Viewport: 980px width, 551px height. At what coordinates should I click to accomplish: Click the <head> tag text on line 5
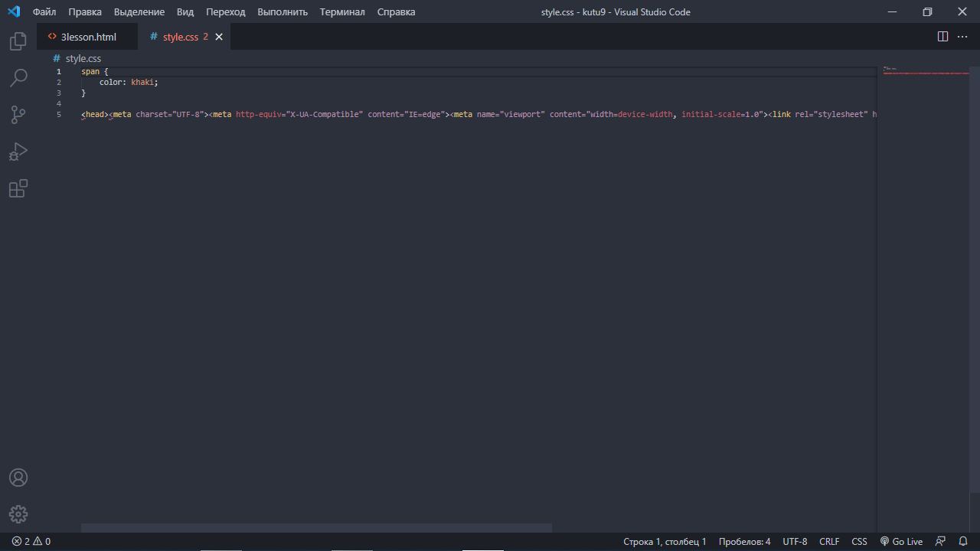tap(96, 114)
